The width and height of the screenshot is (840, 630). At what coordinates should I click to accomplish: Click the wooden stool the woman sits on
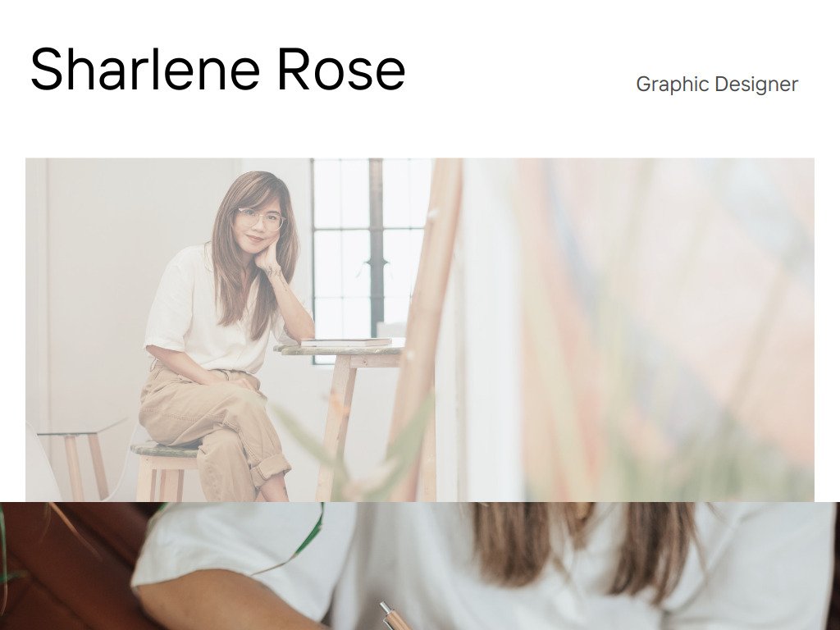pos(163,471)
